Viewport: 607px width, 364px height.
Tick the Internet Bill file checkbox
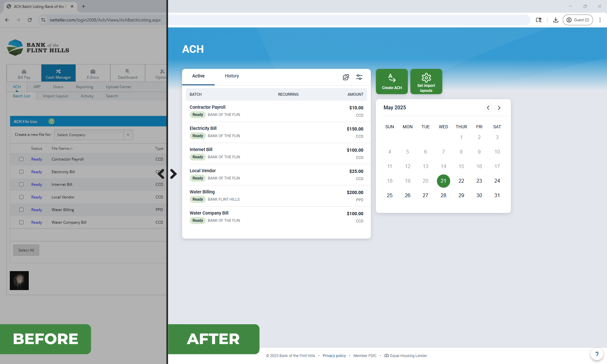click(21, 185)
